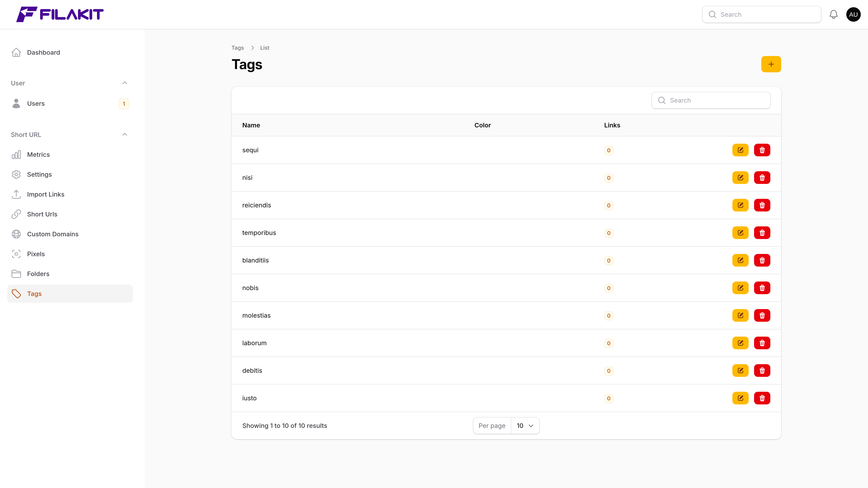868x488 pixels.
Task: Open Pixels page
Action: [x=70, y=254]
